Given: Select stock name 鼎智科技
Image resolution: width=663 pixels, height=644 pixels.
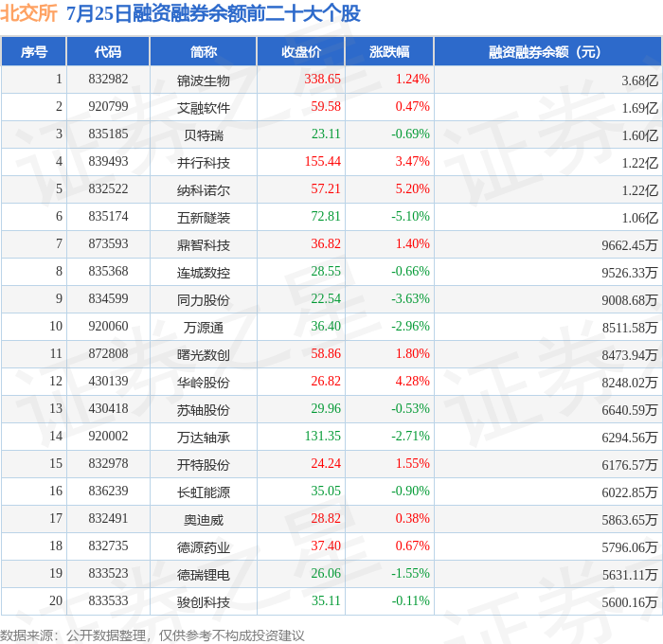Looking at the screenshot, I should point(204,245).
